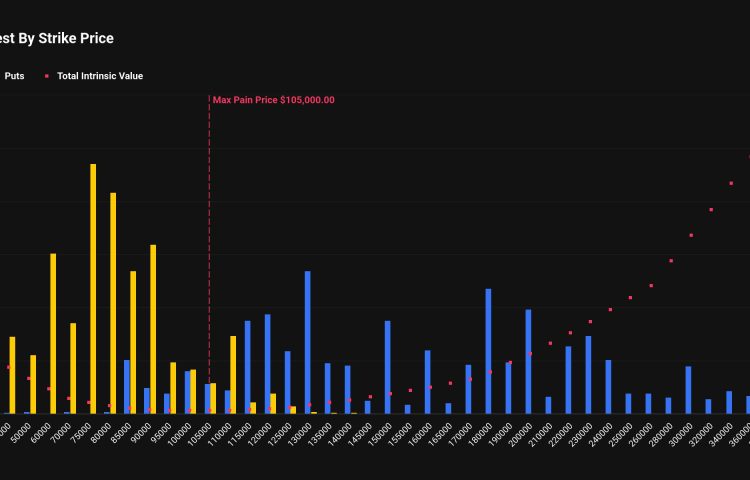
Task: Toggle the Total Intrinsic Value legend item
Action: (x=99, y=76)
